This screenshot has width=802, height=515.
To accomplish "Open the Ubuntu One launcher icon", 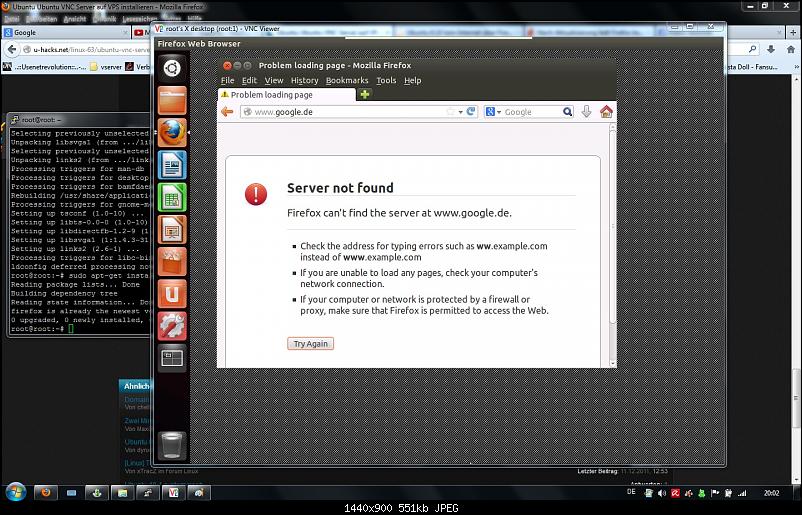I will pos(172,294).
